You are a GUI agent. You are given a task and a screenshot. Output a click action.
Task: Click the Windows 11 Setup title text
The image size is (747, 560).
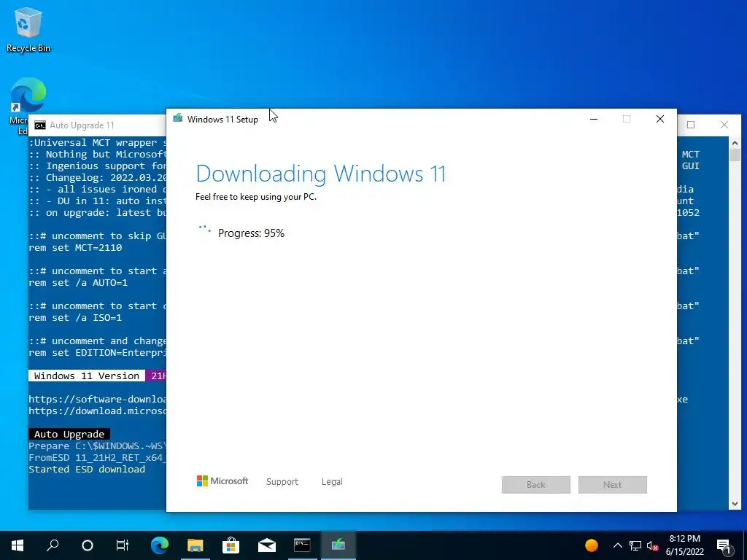pyautogui.click(x=222, y=119)
